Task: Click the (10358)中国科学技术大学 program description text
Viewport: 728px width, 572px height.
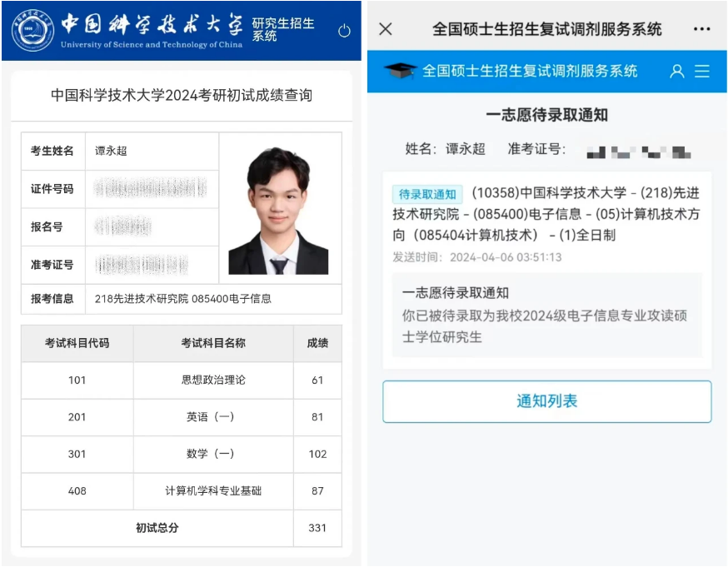Action: [546, 214]
